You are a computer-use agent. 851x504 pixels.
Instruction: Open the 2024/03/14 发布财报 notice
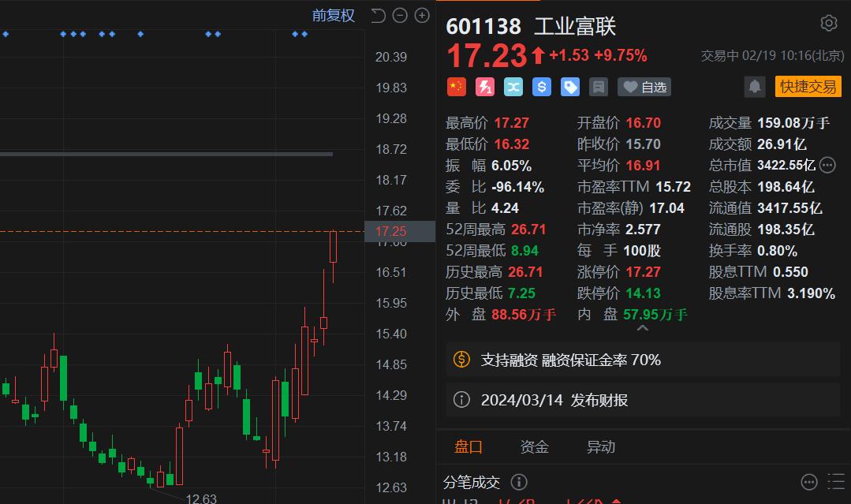pyautogui.click(x=643, y=400)
